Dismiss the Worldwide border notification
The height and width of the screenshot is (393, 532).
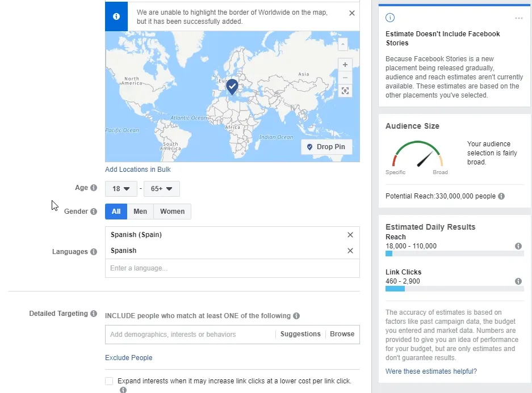pyautogui.click(x=352, y=13)
